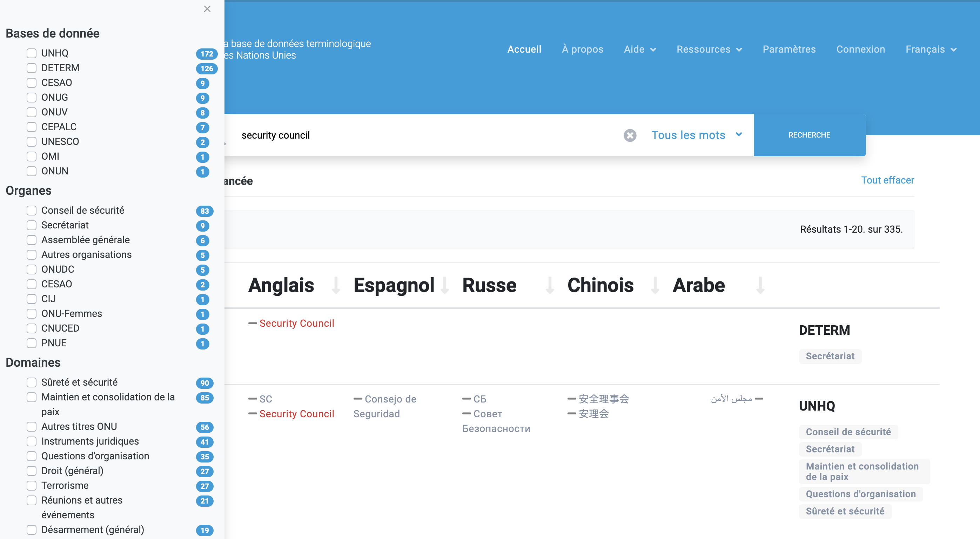This screenshot has width=980, height=539.
Task: Click the Tout effacer link
Action: tap(887, 180)
